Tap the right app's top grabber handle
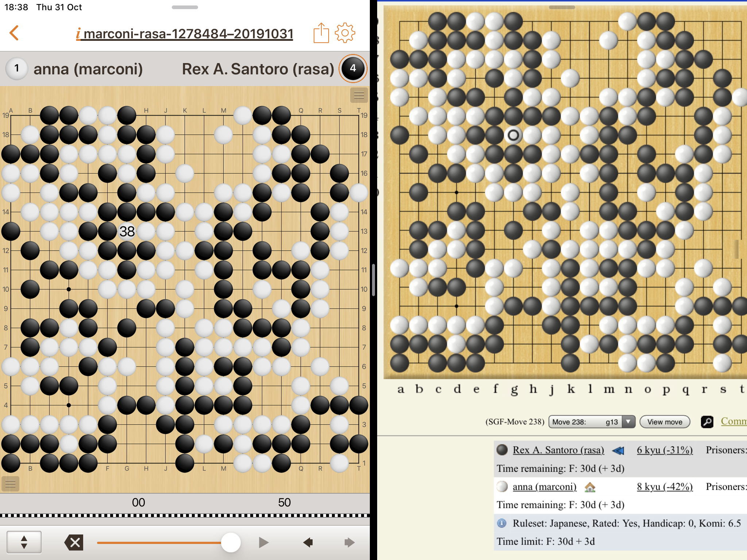Image resolution: width=747 pixels, height=560 pixels. coord(562,7)
